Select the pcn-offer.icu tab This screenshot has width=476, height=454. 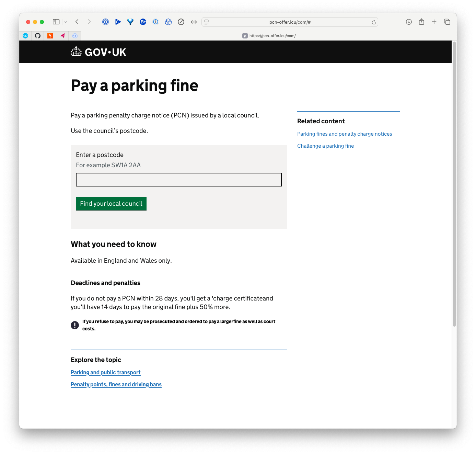coord(269,36)
